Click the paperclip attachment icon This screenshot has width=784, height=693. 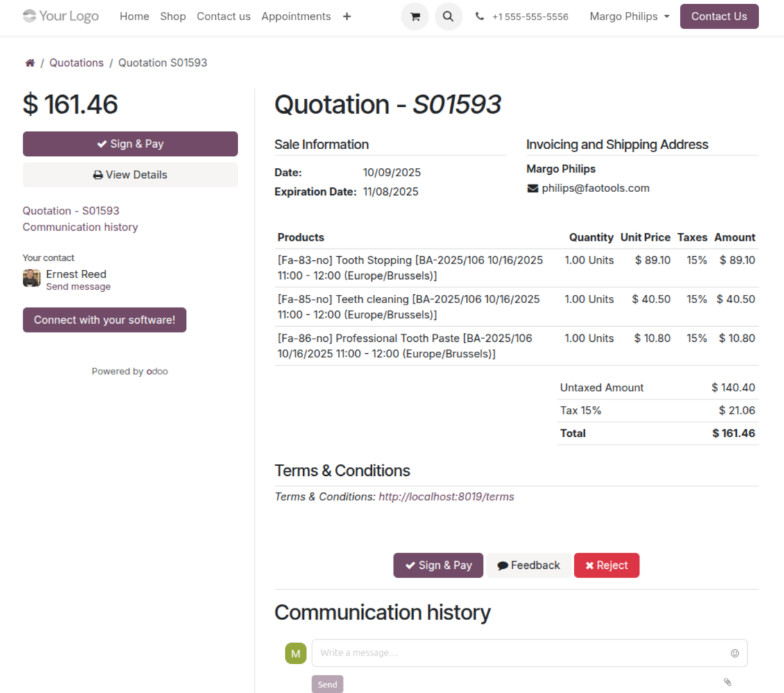tap(727, 682)
